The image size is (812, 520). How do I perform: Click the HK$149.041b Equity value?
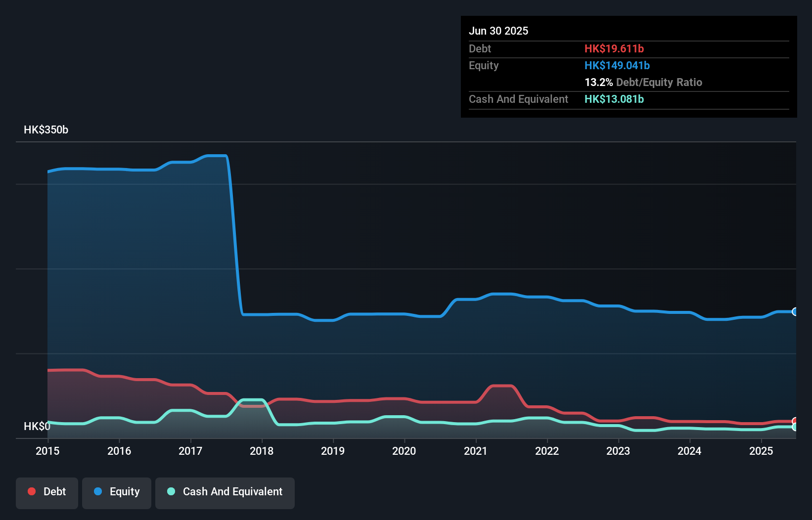tap(617, 65)
